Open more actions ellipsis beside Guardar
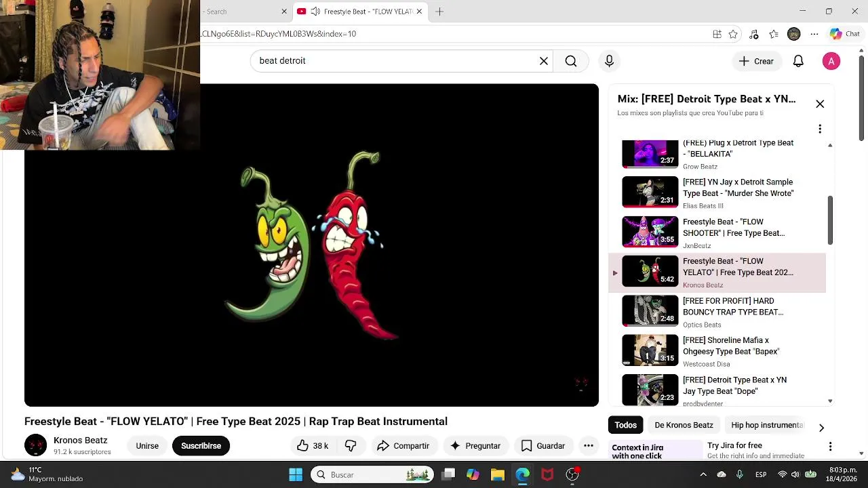 tap(589, 445)
